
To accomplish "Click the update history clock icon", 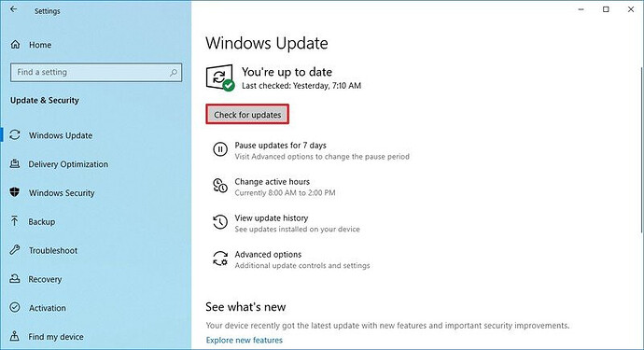I will 220,222.
